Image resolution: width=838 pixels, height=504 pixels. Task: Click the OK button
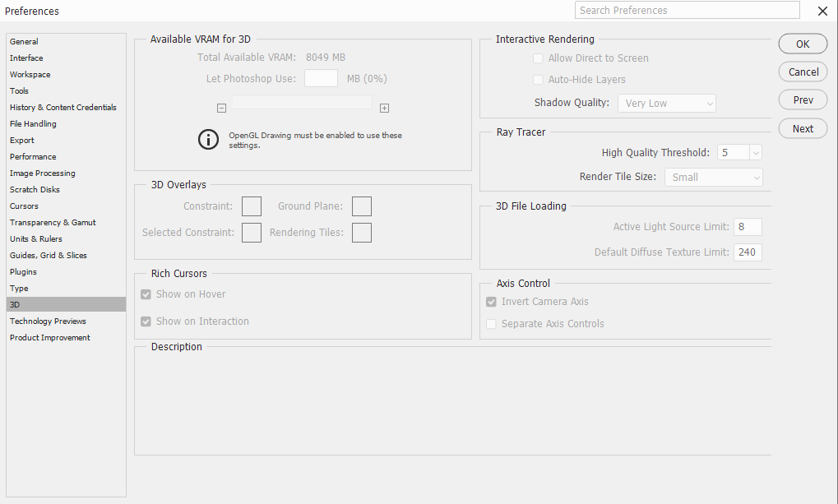click(x=803, y=44)
